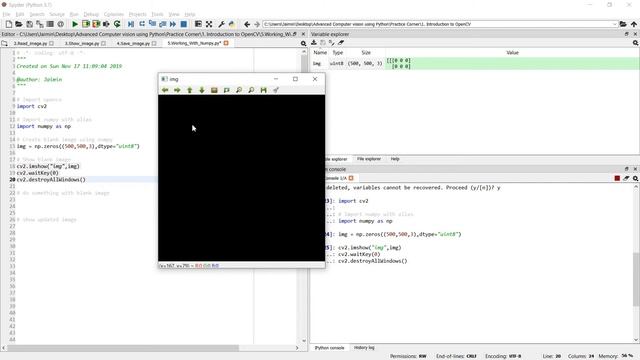The height and width of the screenshot is (360, 640).
Task: Click the Run selection or current line icon
Action: [x=107, y=24]
